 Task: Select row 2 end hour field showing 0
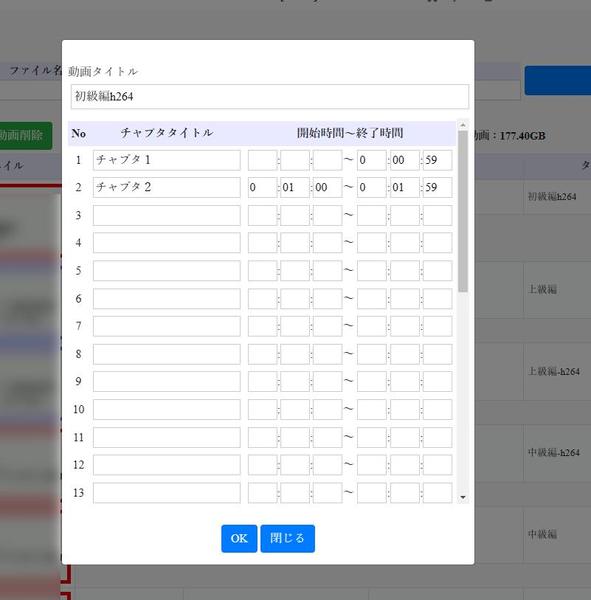[372, 188]
